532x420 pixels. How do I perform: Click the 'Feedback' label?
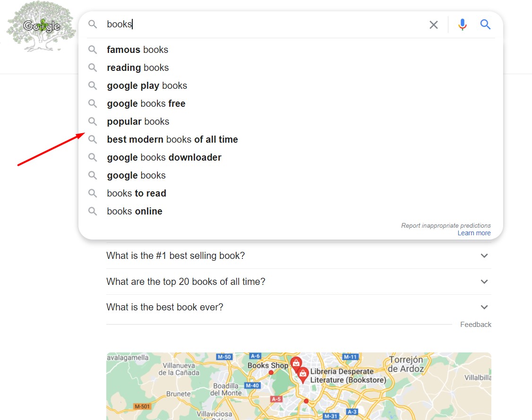tap(475, 324)
